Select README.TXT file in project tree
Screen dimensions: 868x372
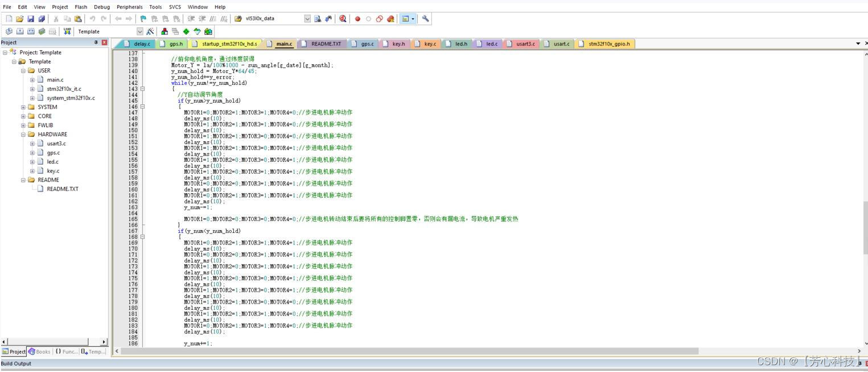coord(63,189)
